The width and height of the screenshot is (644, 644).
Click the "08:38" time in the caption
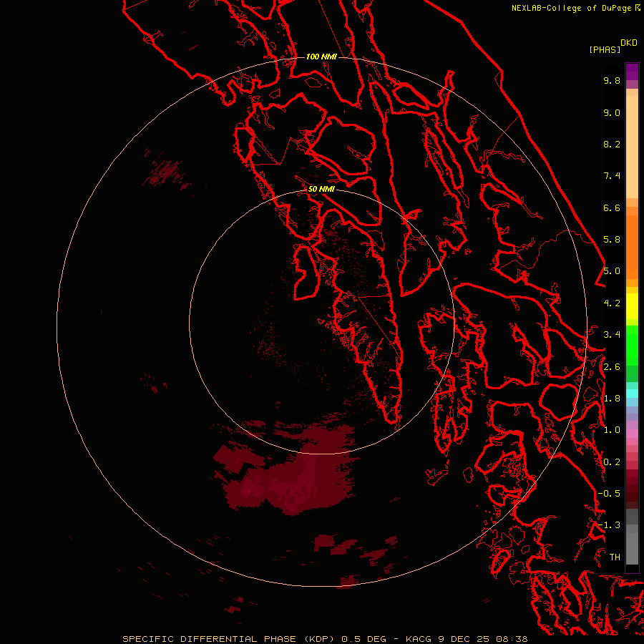(x=512, y=639)
